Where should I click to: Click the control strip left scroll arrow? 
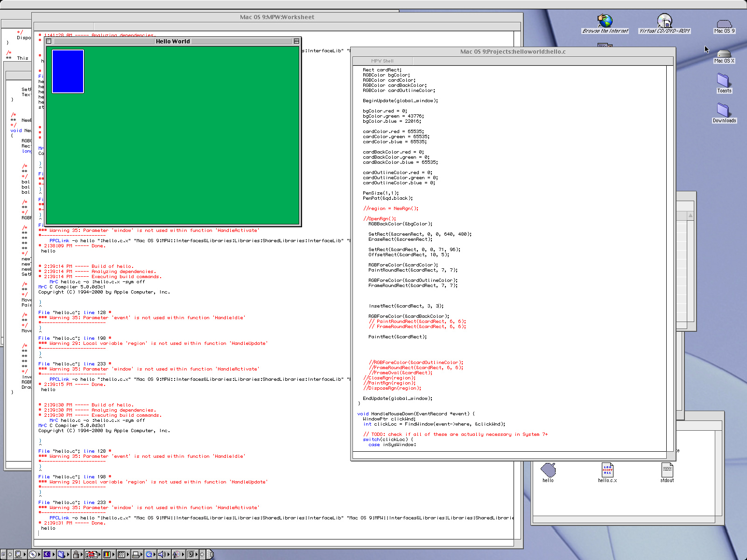pos(10,554)
